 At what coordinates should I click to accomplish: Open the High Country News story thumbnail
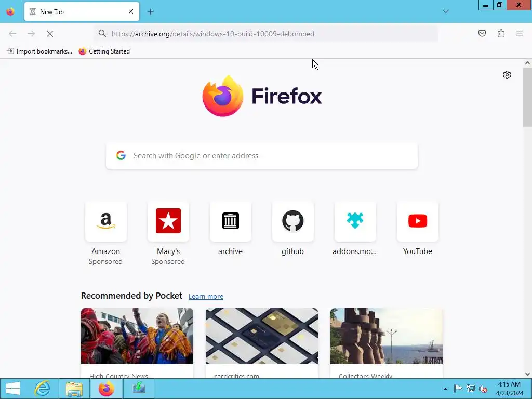coord(137,336)
